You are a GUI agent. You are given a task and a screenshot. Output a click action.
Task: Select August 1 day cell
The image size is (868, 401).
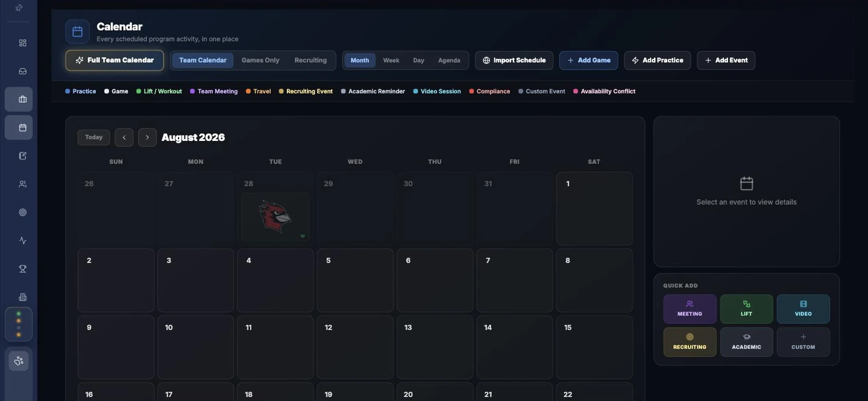click(594, 209)
